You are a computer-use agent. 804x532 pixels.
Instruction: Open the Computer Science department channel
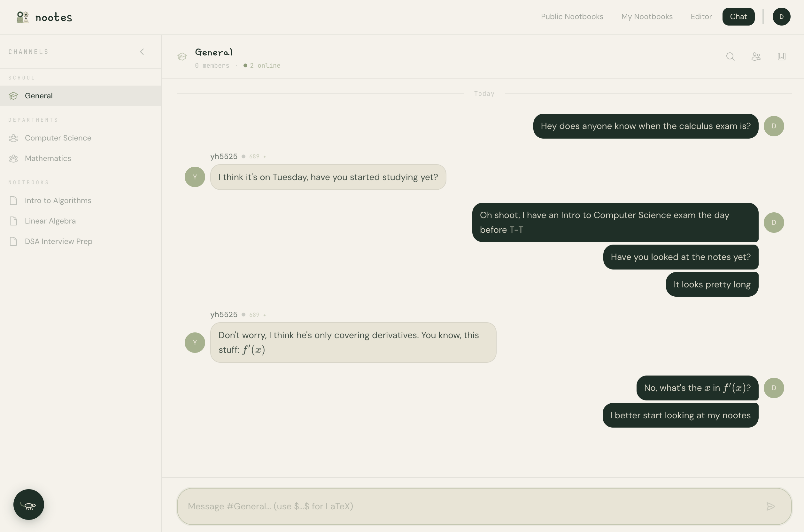point(58,138)
